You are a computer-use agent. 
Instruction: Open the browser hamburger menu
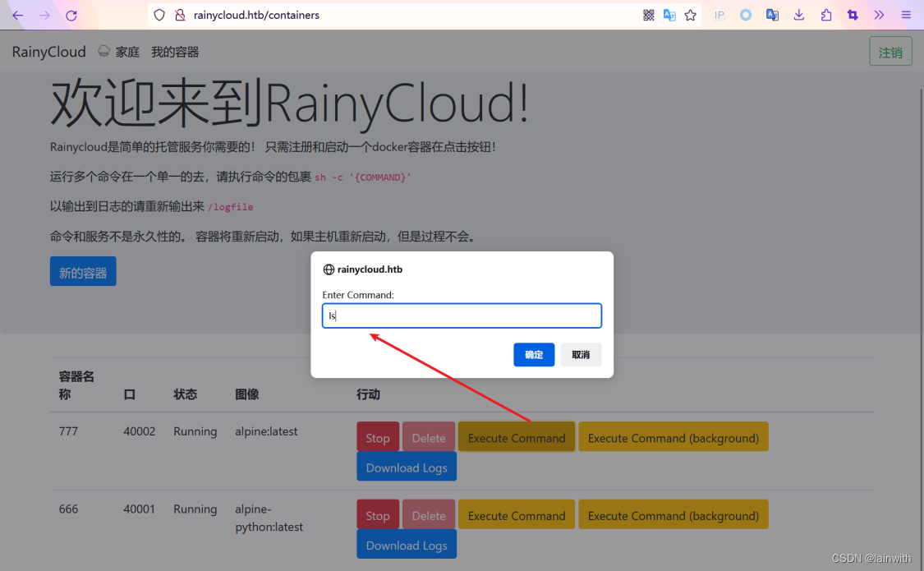pos(906,16)
